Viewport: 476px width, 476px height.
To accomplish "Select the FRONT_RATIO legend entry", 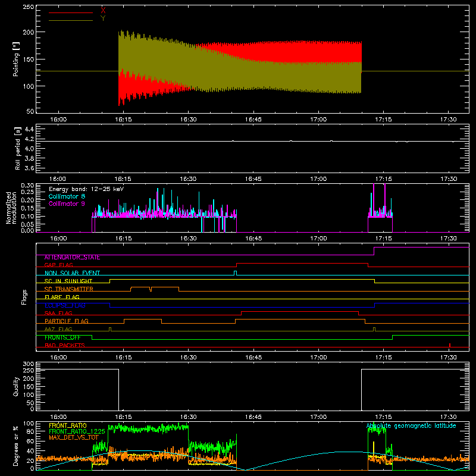I will [68, 426].
